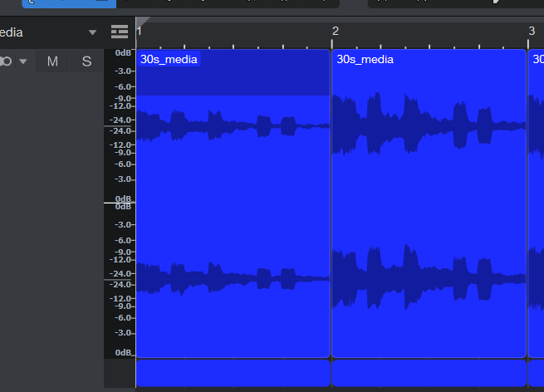Mute the track with M button
544x392 pixels.
coord(52,61)
